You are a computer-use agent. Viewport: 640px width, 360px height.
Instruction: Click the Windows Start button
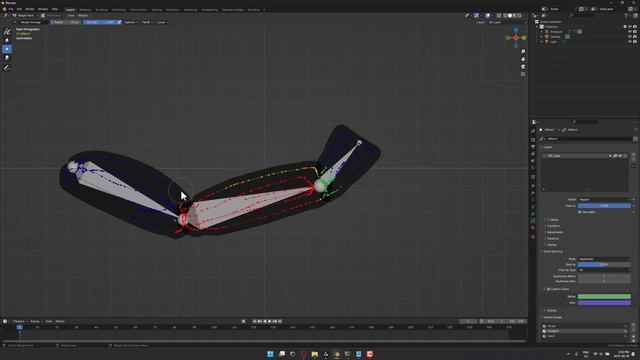[270, 354]
